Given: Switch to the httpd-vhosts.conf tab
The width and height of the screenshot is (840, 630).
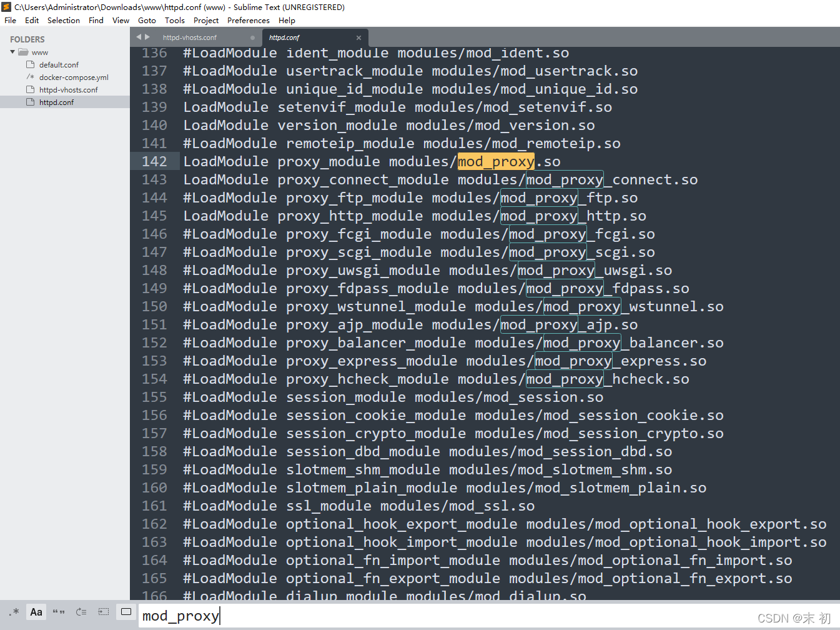Looking at the screenshot, I should tap(190, 37).
